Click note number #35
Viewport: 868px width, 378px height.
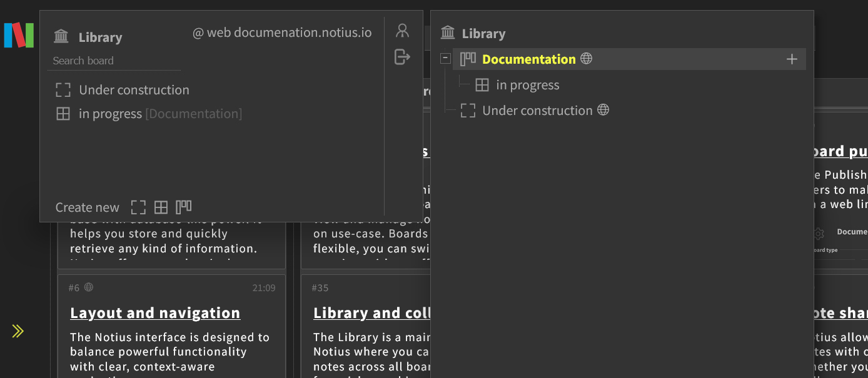tap(320, 288)
